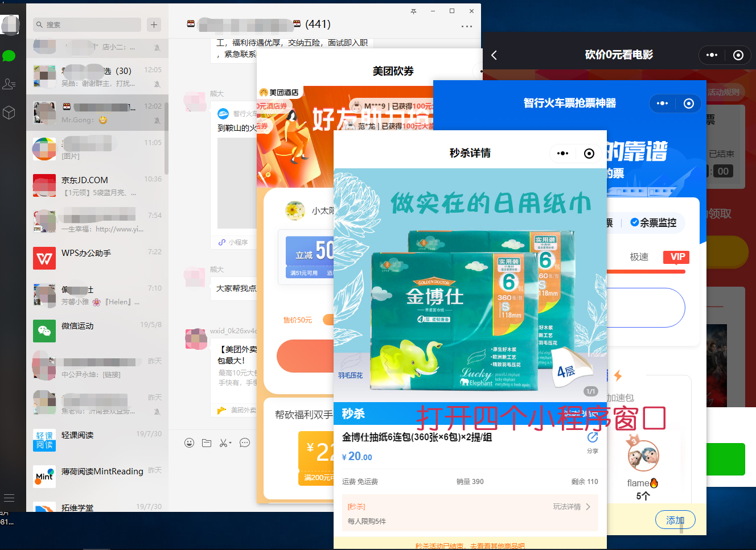This screenshot has width=756, height=550.
Task: Open the hamburger menu at WeChat's bottom left
Action: pos(9,498)
